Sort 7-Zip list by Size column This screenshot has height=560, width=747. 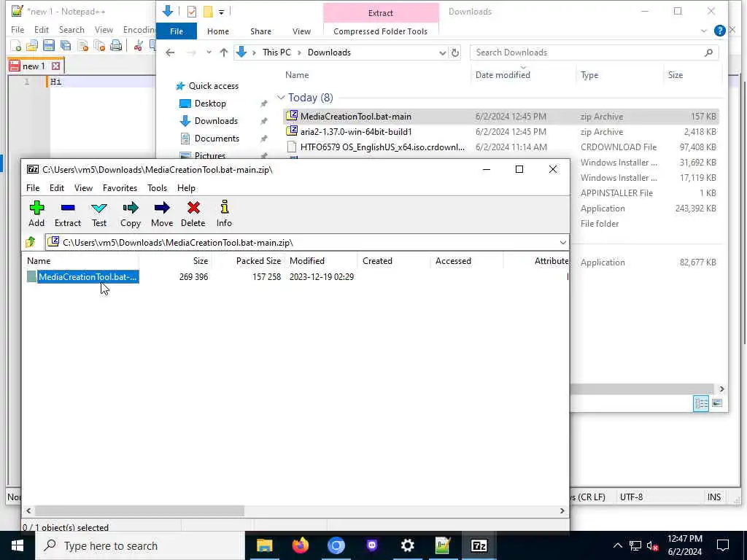175,261
